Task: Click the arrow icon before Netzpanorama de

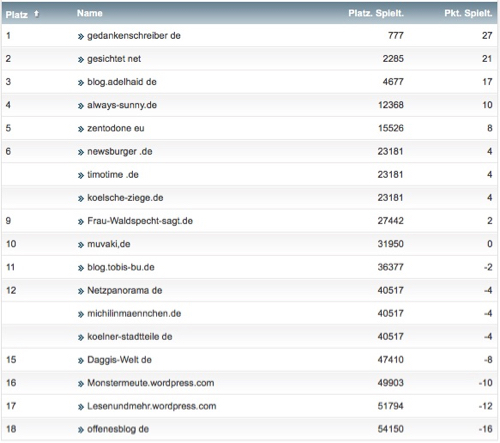Action: (81, 291)
